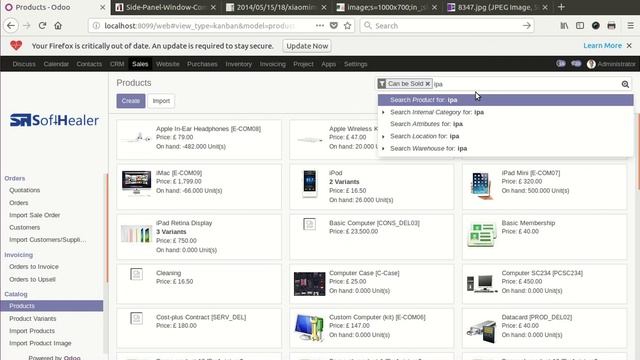Switch to the 2014/05/15/18/xiaomi tab
Viewport: 640px width, 360px height.
click(276, 7)
